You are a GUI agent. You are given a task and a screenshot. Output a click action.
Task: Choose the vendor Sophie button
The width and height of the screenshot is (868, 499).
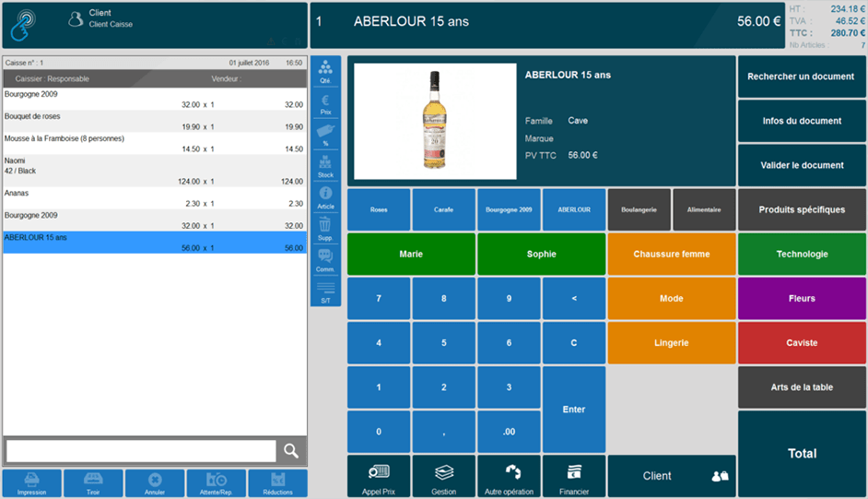[x=541, y=255]
